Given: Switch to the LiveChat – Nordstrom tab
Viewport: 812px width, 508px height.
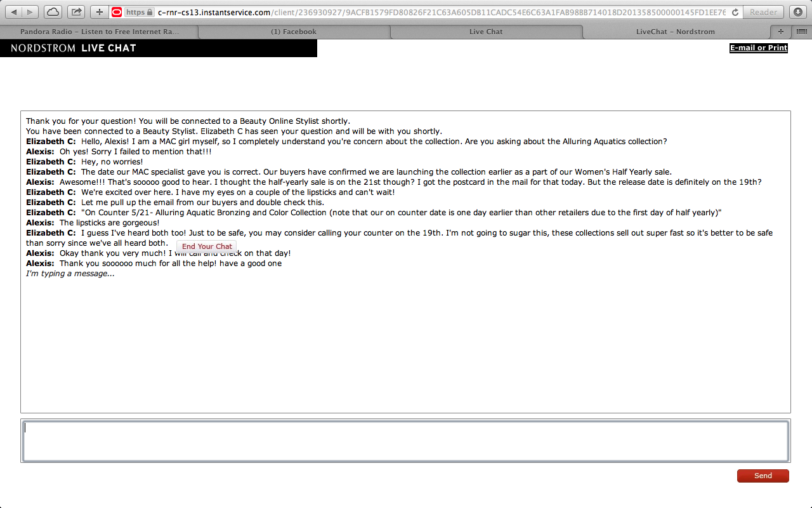Looking at the screenshot, I should (x=676, y=32).
